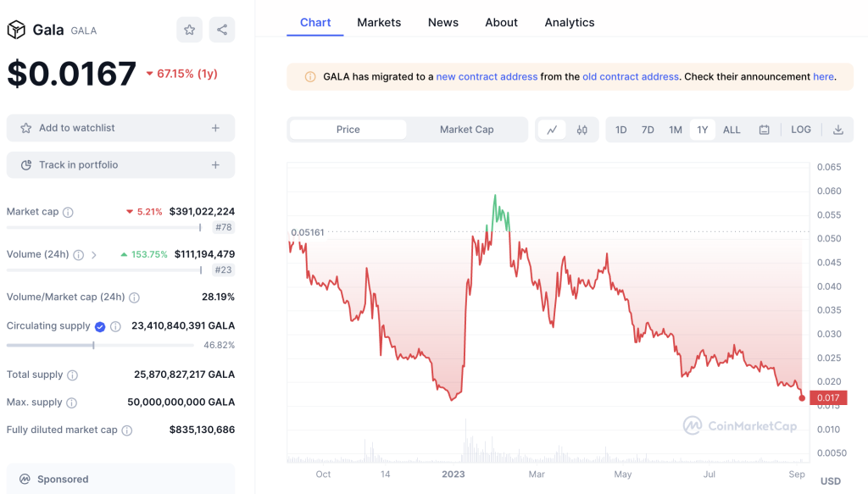Select the ALL time range
Image resolution: width=868 pixels, height=494 pixels.
[732, 130]
